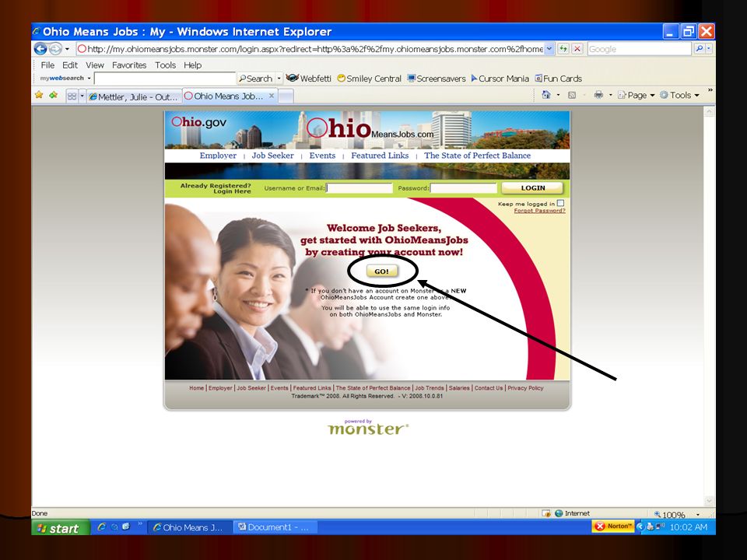The image size is (747, 560).
Task: Open the View menu
Action: [95, 65]
